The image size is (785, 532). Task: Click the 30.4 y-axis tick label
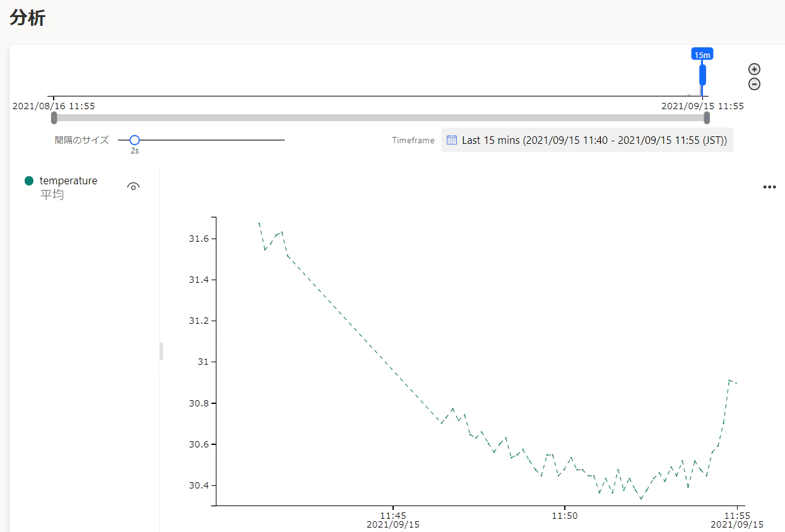point(199,485)
